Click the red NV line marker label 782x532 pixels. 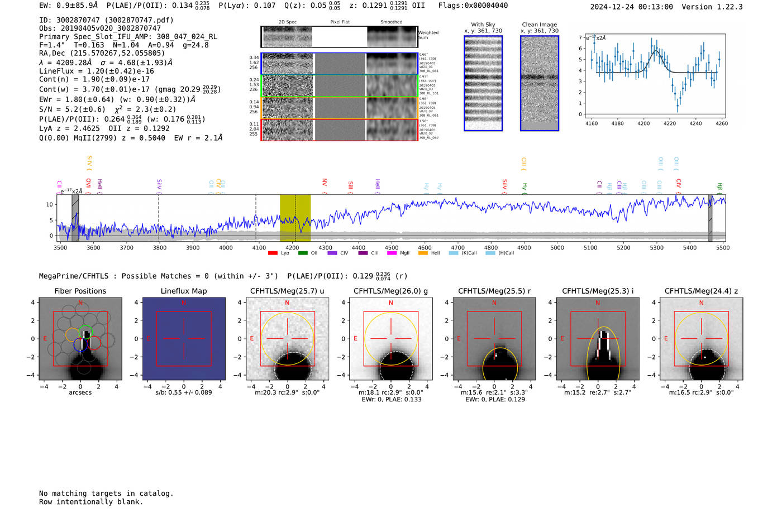tap(325, 183)
